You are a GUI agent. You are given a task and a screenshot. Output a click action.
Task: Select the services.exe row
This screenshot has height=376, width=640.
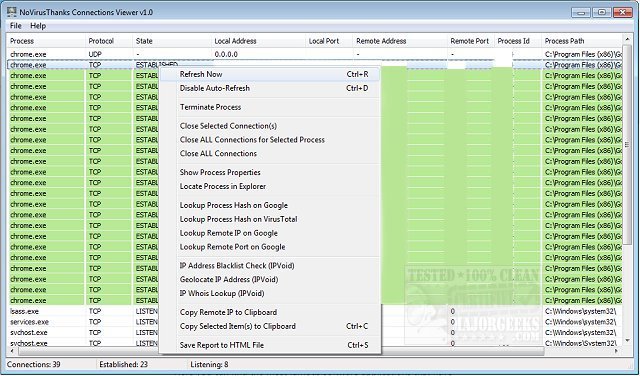tap(314, 322)
